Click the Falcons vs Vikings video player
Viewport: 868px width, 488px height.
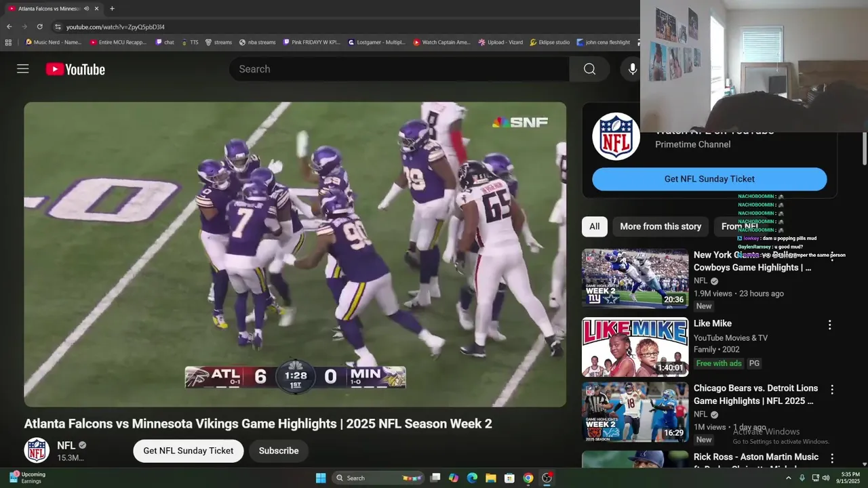click(295, 255)
